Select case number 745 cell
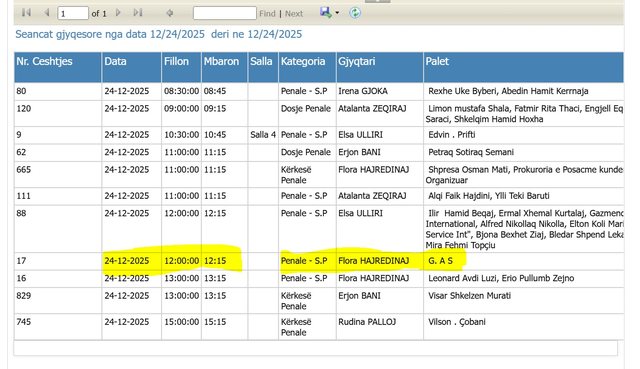 [58, 327]
